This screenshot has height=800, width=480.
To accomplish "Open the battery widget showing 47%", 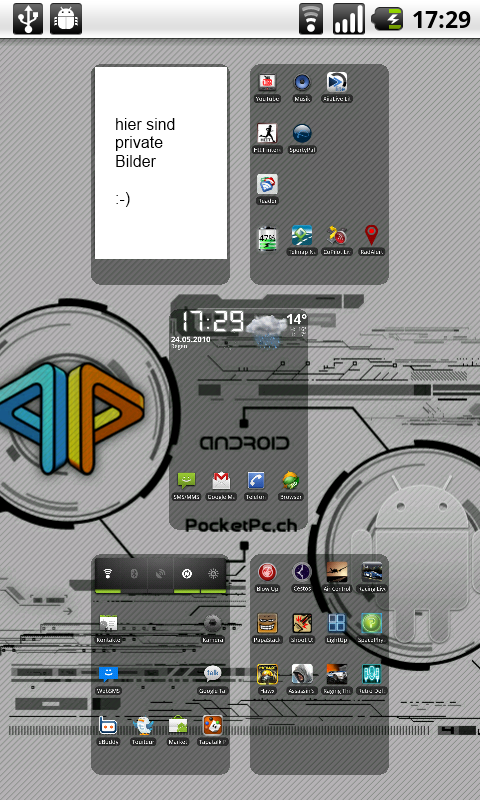I will [x=267, y=238].
